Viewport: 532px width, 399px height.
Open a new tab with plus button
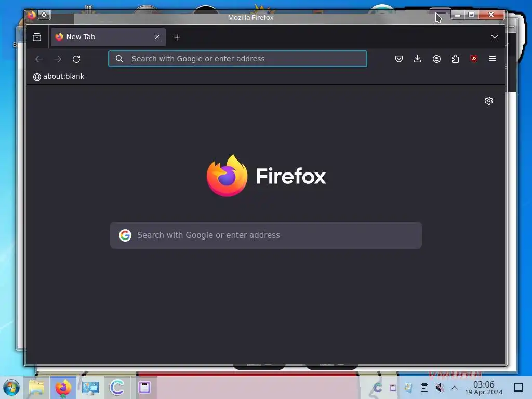click(x=177, y=37)
